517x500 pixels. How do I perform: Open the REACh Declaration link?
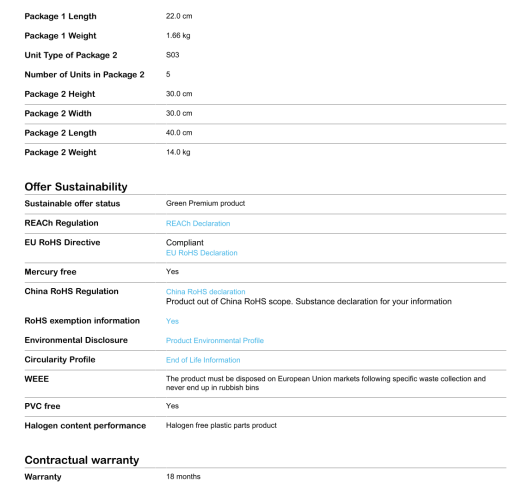198,223
